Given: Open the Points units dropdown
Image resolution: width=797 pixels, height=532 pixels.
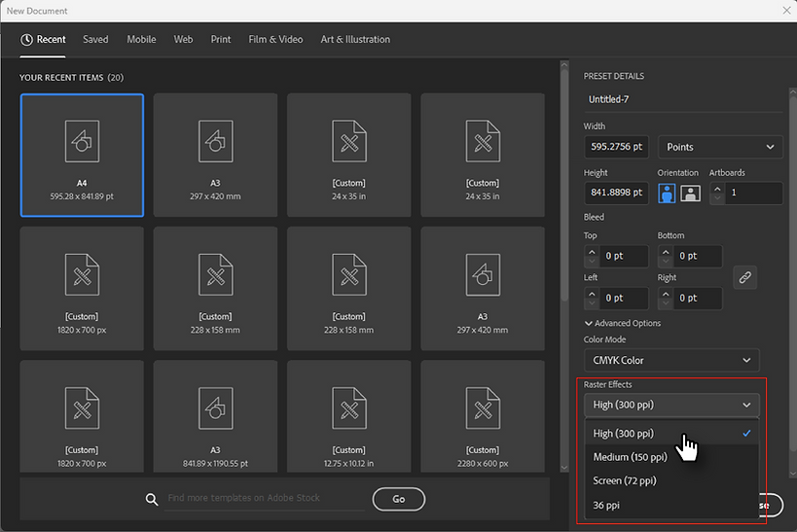Looking at the screenshot, I should point(720,147).
